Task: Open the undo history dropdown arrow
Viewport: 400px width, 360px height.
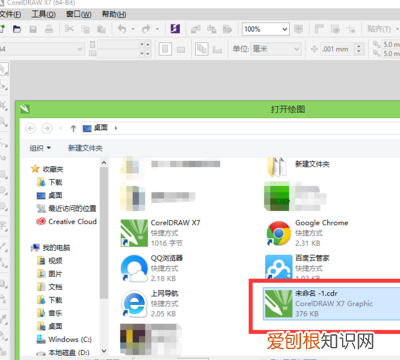Action: (x=133, y=29)
